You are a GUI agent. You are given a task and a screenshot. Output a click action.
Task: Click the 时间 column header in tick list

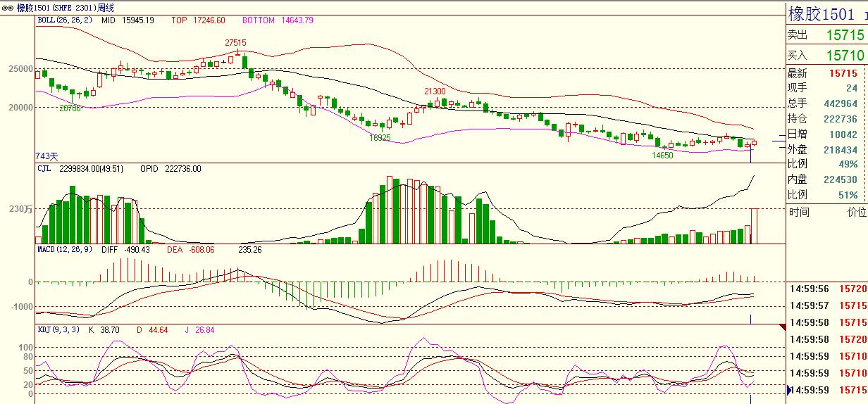click(799, 212)
